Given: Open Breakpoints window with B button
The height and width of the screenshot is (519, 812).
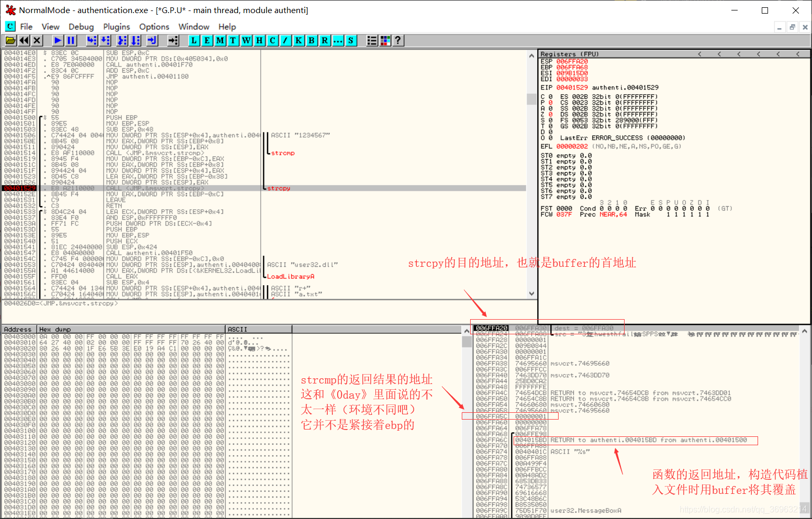Looking at the screenshot, I should point(312,40).
